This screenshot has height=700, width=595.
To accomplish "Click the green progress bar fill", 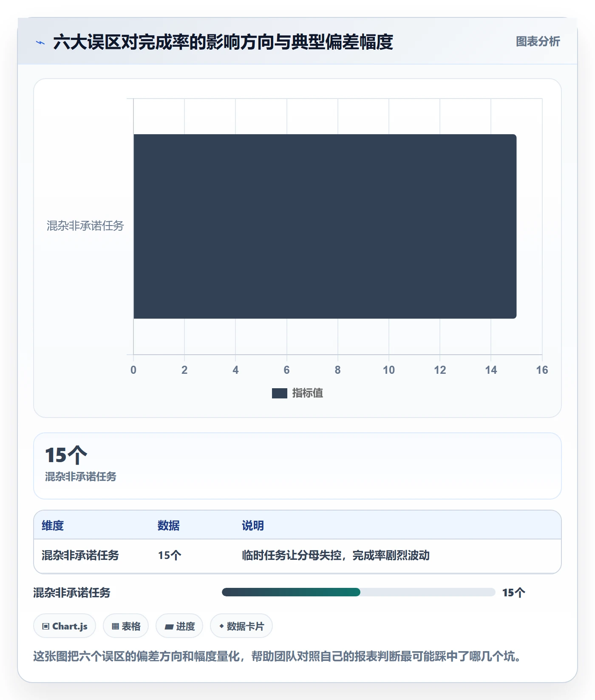I will [x=291, y=592].
